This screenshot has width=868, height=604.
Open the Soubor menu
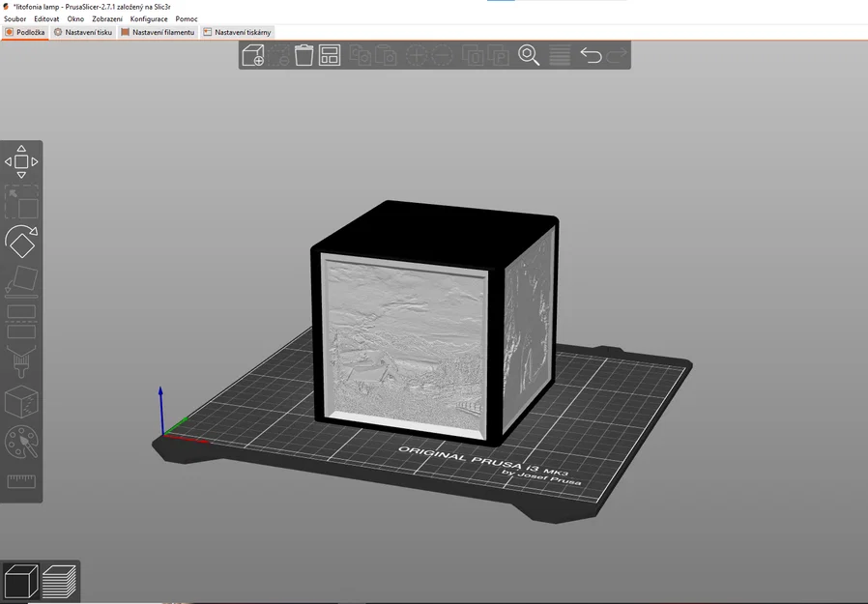pos(14,18)
